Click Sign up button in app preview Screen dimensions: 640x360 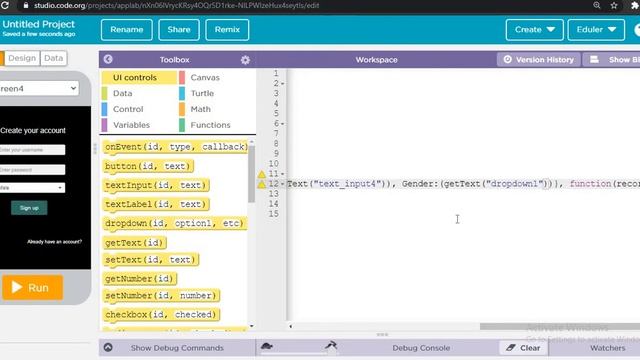tap(29, 208)
